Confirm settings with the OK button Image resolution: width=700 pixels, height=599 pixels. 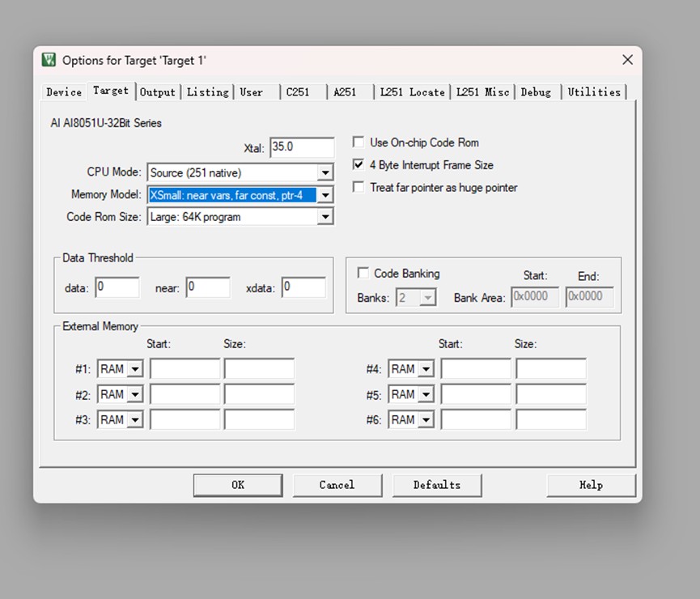[x=238, y=485]
